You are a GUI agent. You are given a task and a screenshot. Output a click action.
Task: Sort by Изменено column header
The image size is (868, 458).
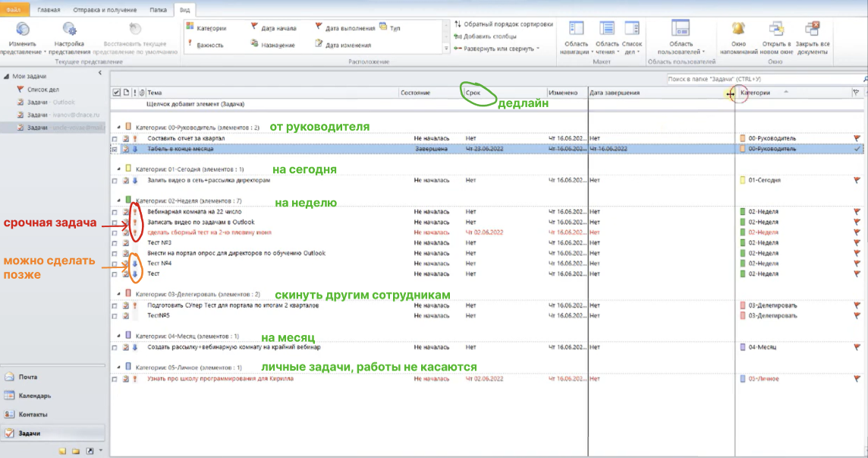pyautogui.click(x=567, y=93)
